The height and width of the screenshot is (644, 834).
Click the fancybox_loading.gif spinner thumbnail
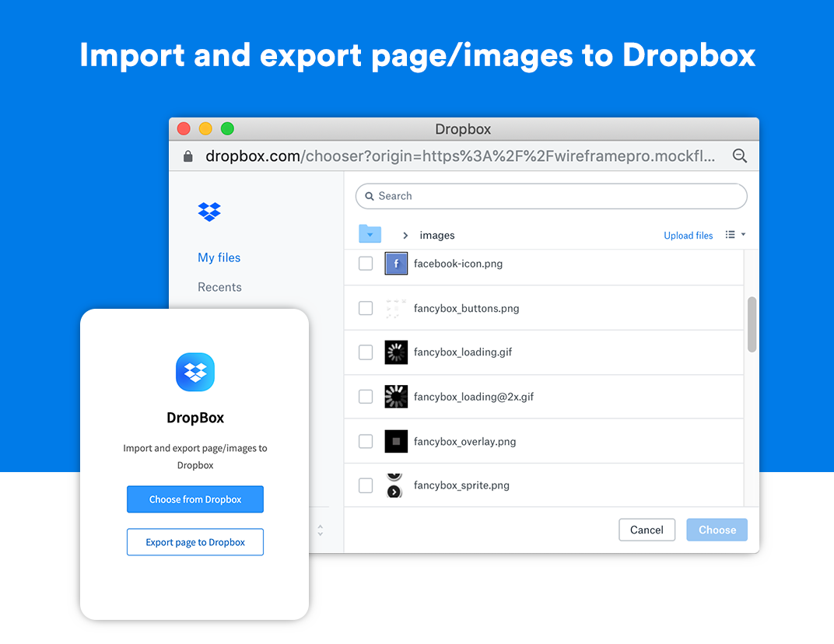click(x=396, y=352)
